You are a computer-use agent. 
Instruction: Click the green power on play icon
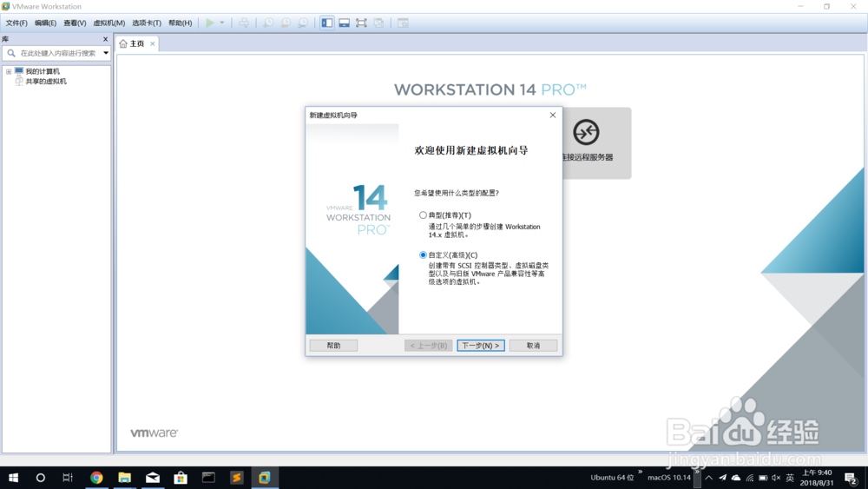(210, 23)
